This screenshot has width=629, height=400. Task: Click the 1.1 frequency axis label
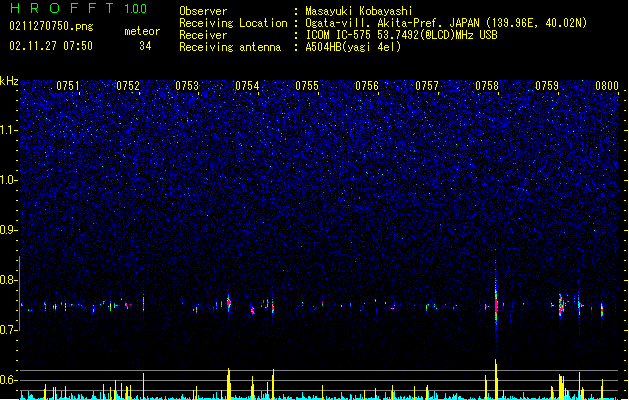[x=9, y=130]
